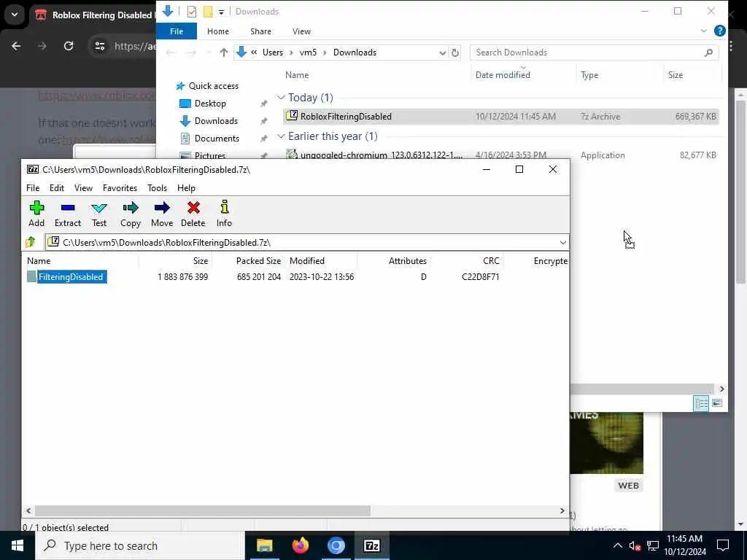Open the 7-Zip address path dropdown

point(562,242)
